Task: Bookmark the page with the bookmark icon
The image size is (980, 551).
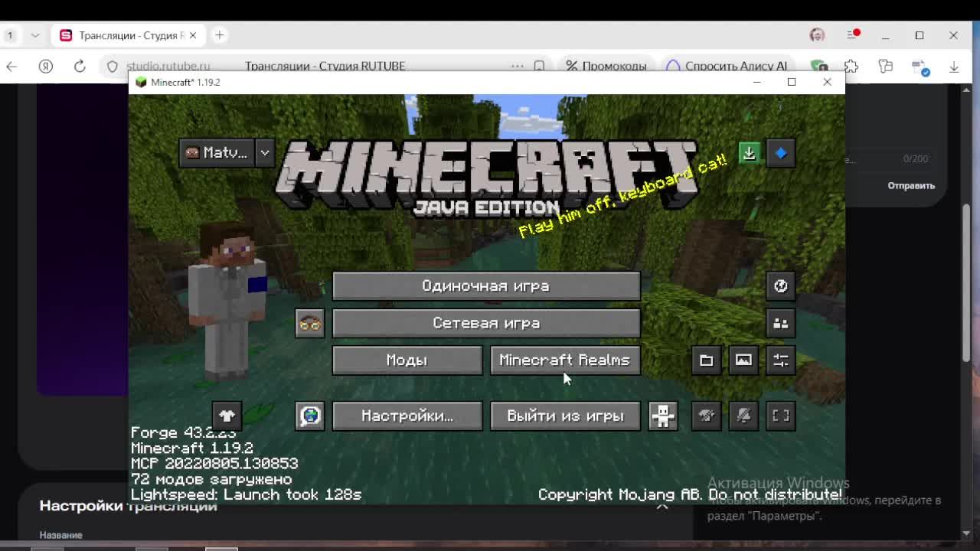Action: click(x=539, y=67)
